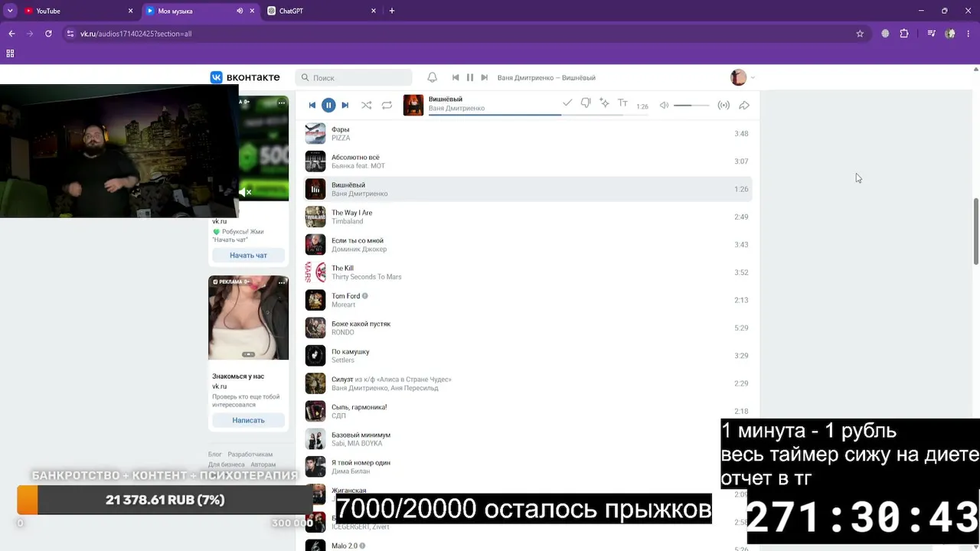Play Я твой номер один by Дима Билан
Screen dimensions: 980x551
click(527, 467)
